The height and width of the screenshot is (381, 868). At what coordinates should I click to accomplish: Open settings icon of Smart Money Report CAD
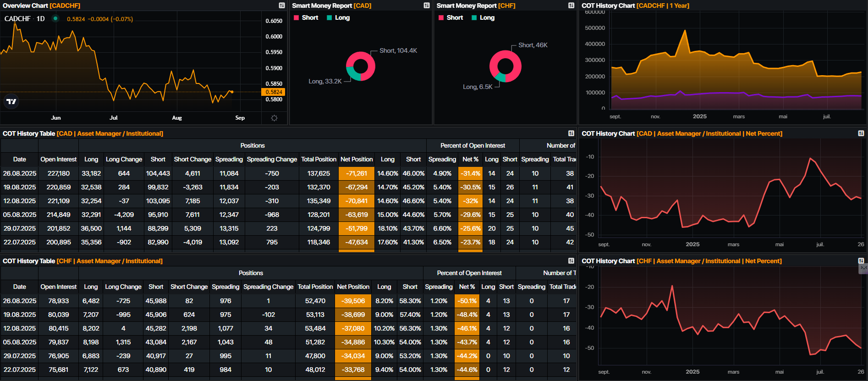tap(427, 6)
